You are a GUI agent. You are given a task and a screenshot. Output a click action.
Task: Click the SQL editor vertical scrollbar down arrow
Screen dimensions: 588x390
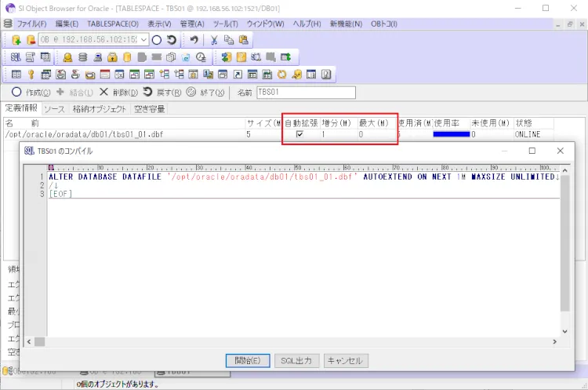pyautogui.click(x=564, y=331)
